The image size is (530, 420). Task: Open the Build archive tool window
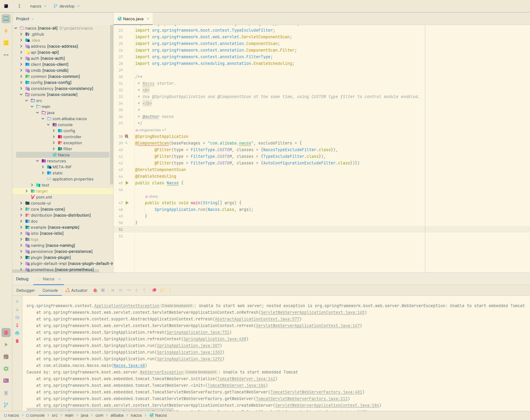pyautogui.click(x=6, y=357)
